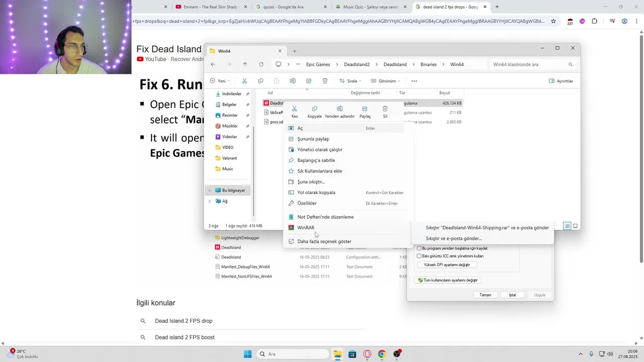Open the Yeni dropdown in Explorer
This screenshot has height=362, width=644.
coord(220,81)
